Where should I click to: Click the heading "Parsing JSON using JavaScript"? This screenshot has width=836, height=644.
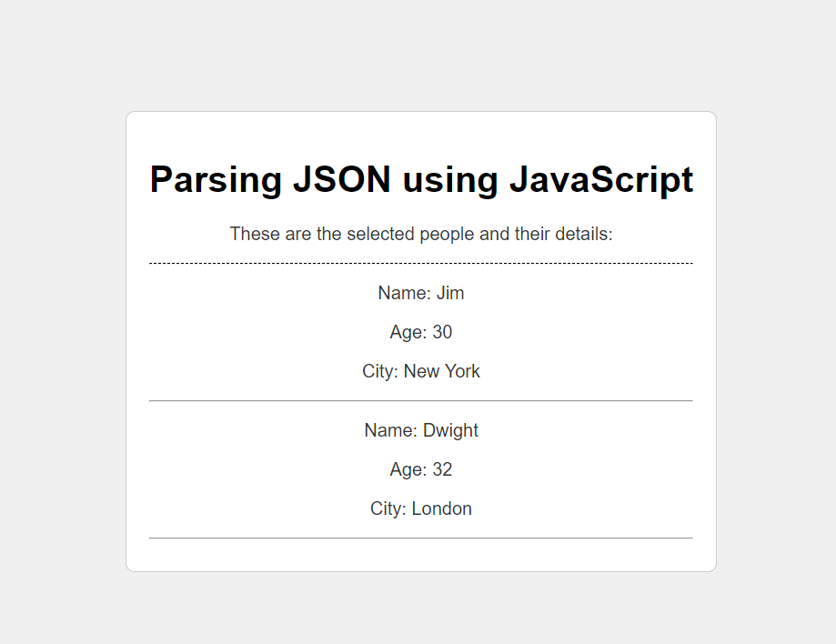(x=421, y=180)
